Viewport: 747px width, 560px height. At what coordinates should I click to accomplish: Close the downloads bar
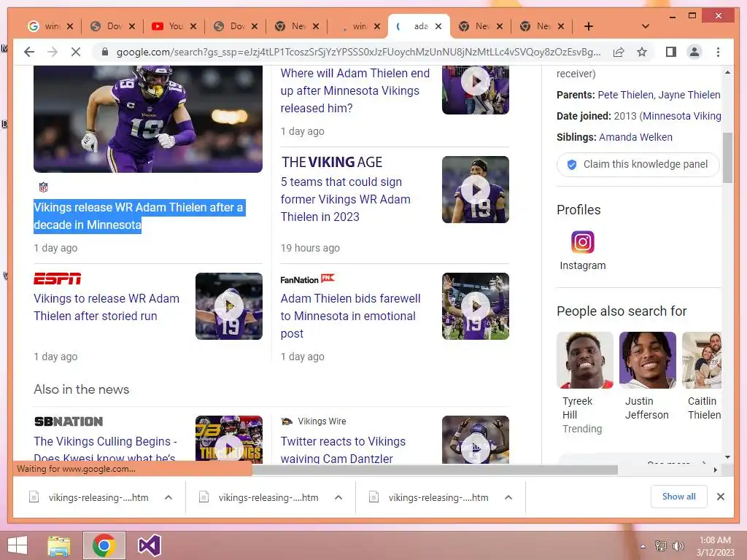pos(720,497)
